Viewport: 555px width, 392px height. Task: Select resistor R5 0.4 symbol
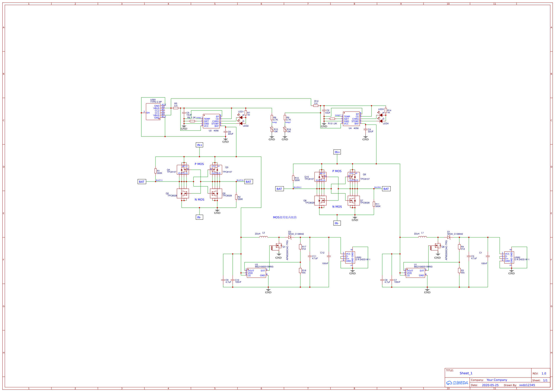coord(176,108)
